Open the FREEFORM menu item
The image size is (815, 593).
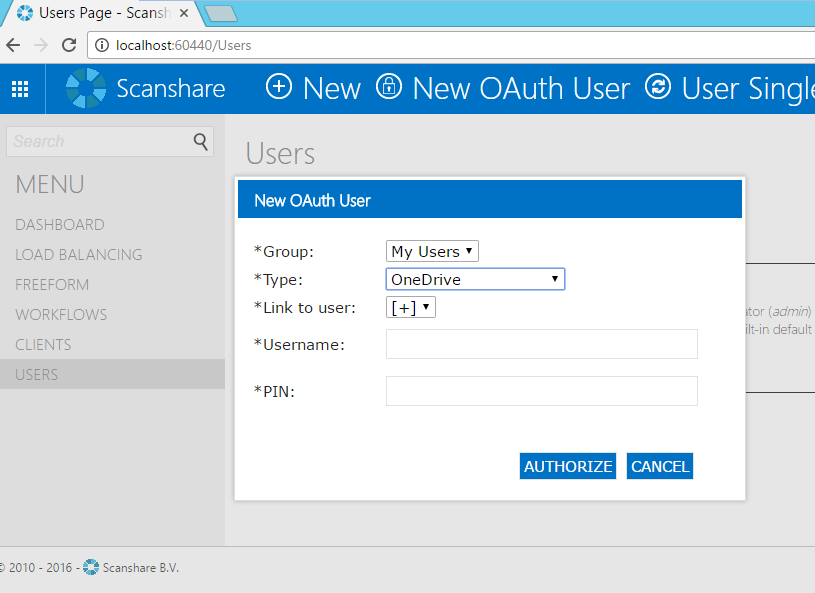tap(52, 285)
